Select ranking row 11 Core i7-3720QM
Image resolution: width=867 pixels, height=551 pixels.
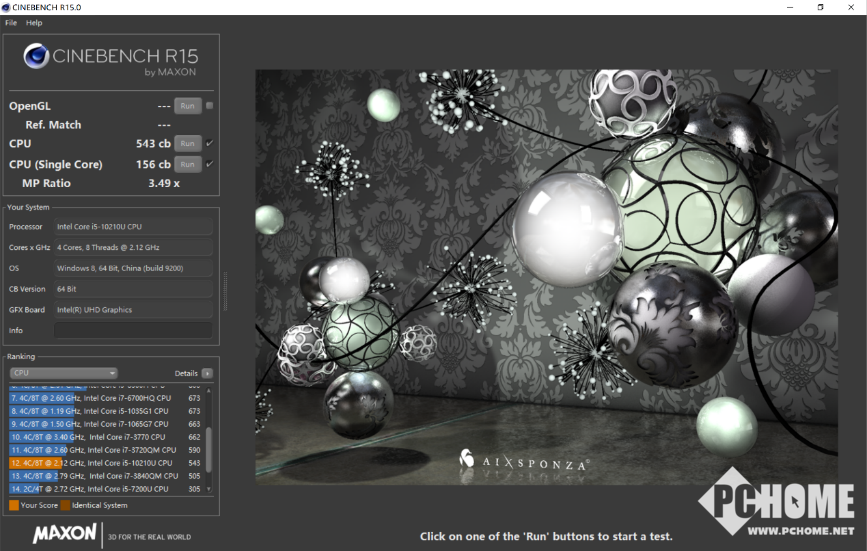(106, 450)
